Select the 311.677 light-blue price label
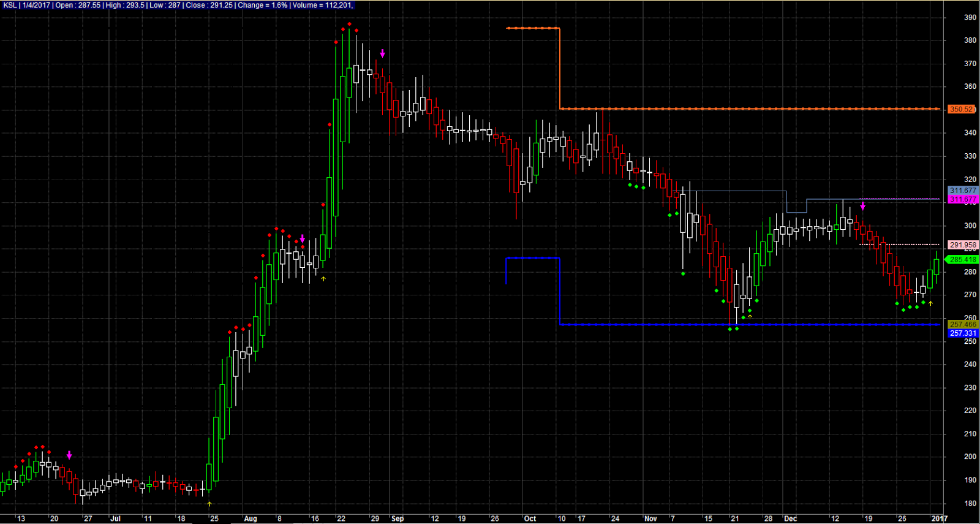980x524 pixels. (x=963, y=191)
